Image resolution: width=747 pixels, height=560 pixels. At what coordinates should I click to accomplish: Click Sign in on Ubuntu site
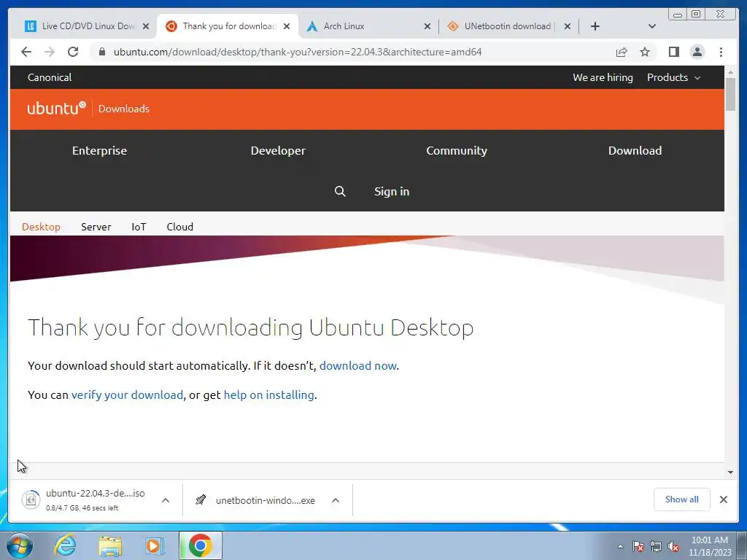point(392,192)
